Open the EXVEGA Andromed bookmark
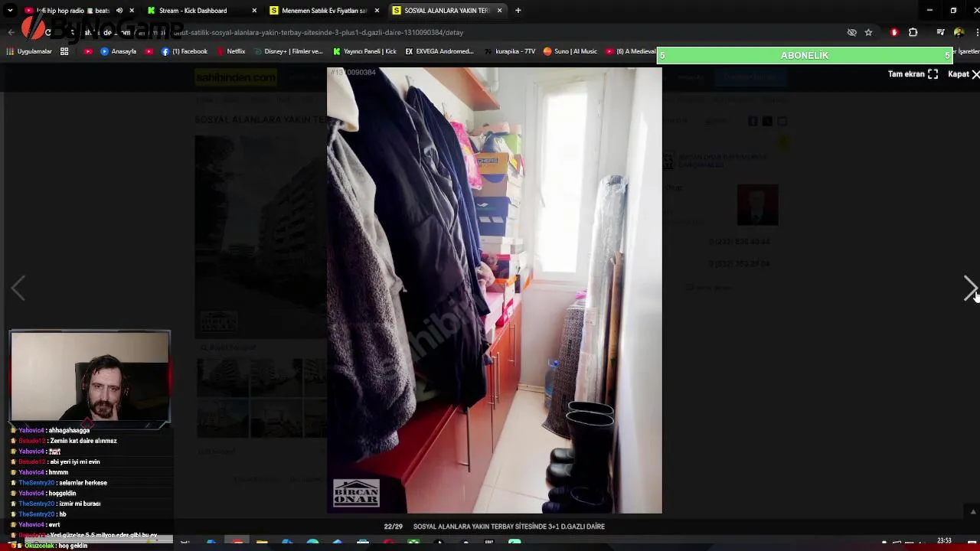Viewport: 980px width, 551px height. click(439, 51)
